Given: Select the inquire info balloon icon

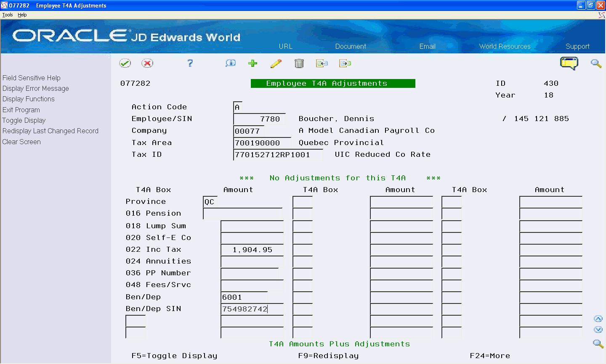Looking at the screenshot, I should pyautogui.click(x=230, y=63).
